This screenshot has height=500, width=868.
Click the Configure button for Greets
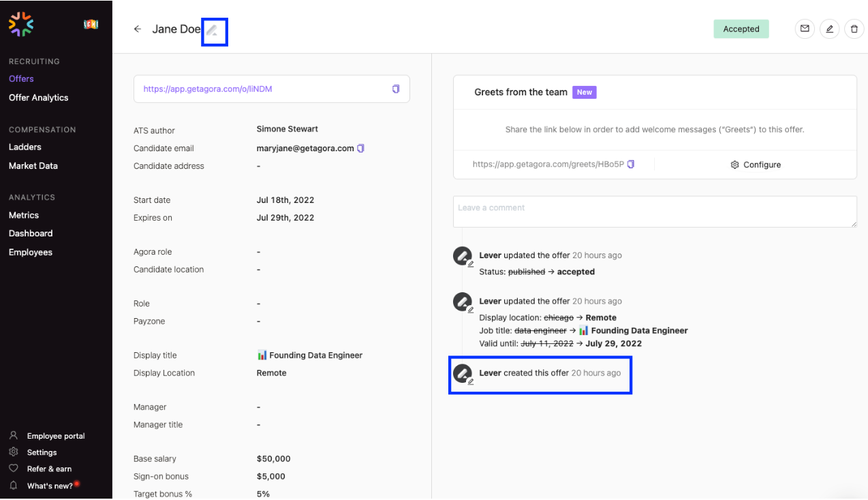coord(756,165)
